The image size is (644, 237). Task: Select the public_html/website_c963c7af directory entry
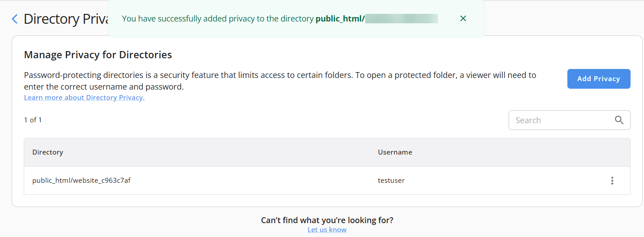(82, 181)
